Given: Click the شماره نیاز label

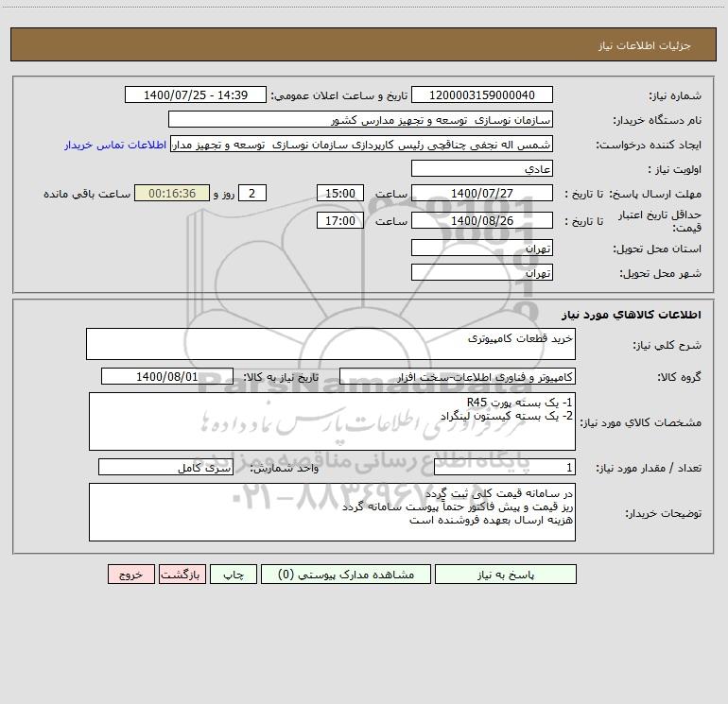Looking at the screenshot, I should click(x=675, y=96).
